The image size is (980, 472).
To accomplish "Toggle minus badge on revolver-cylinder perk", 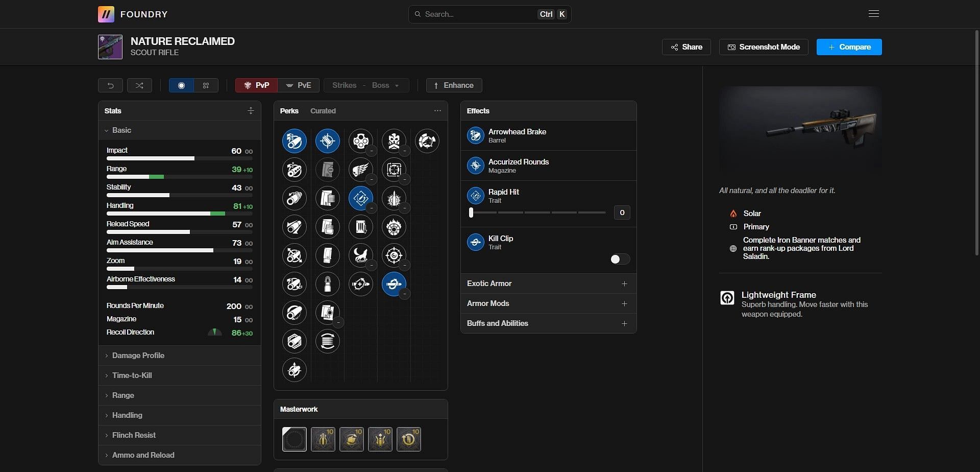I will [371, 151].
